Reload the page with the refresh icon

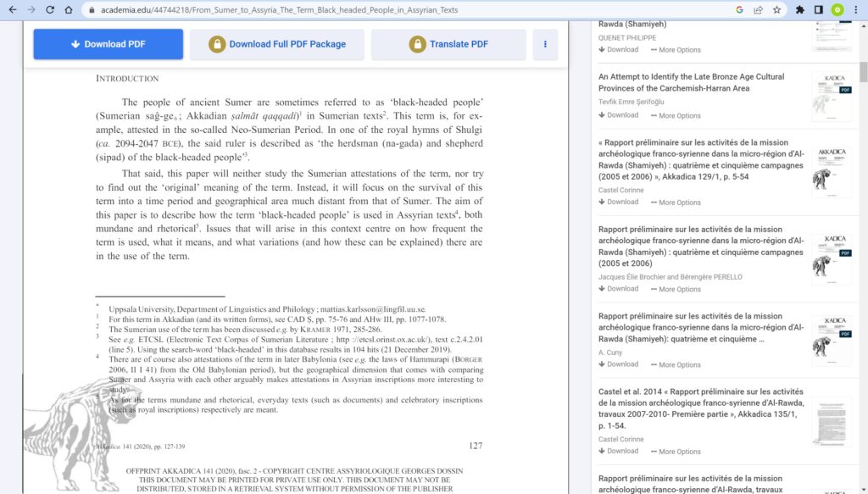(x=50, y=9)
